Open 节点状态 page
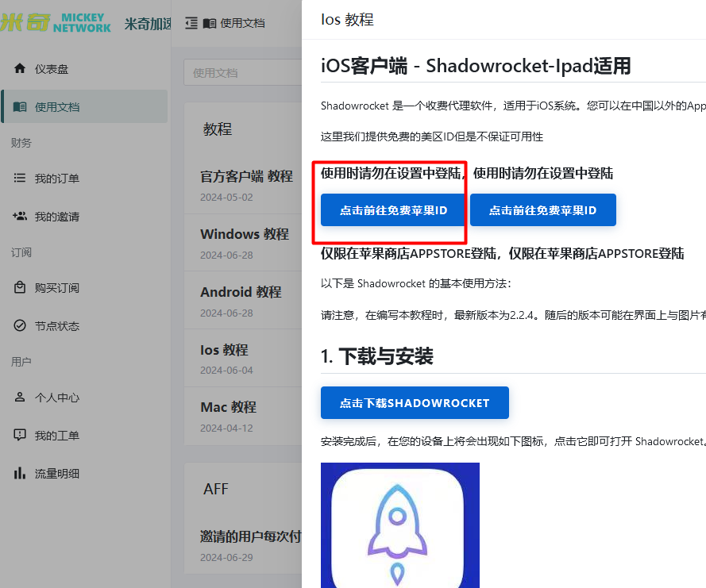This screenshot has height=588, width=706. tap(84, 325)
